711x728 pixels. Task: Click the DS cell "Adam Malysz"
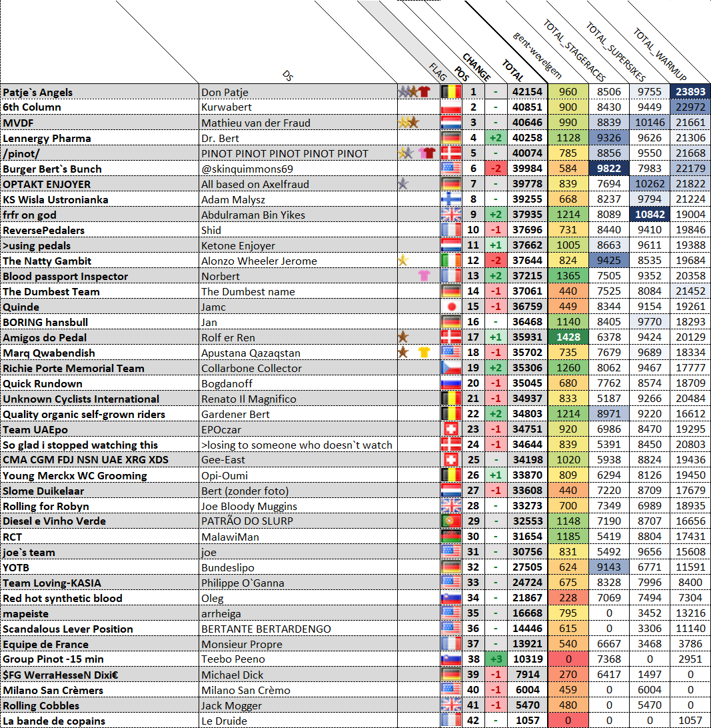[298, 199]
